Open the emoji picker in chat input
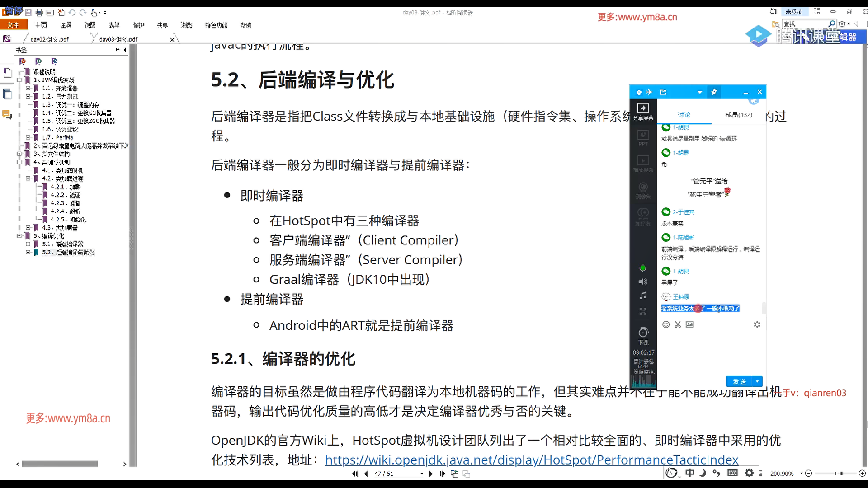This screenshot has width=868, height=488. [665, 324]
